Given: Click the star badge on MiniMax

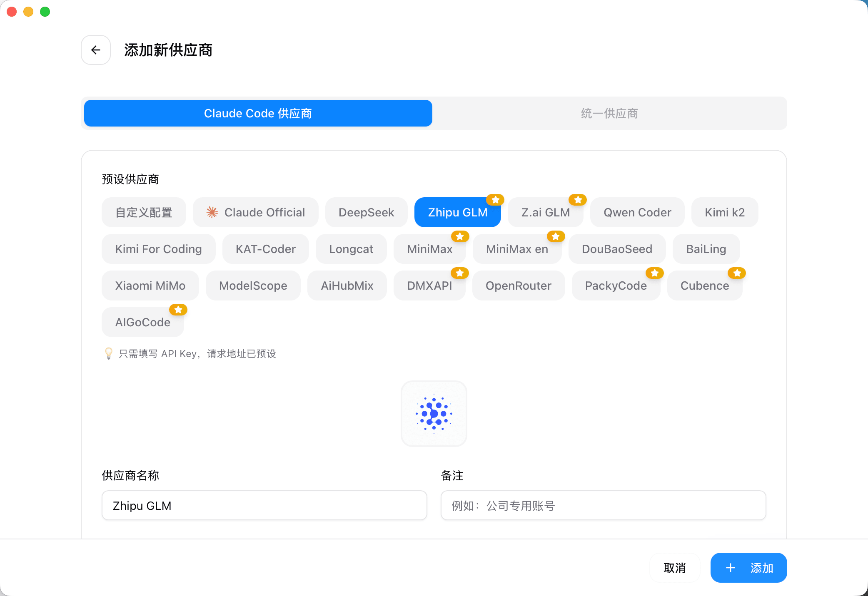Looking at the screenshot, I should point(460,236).
